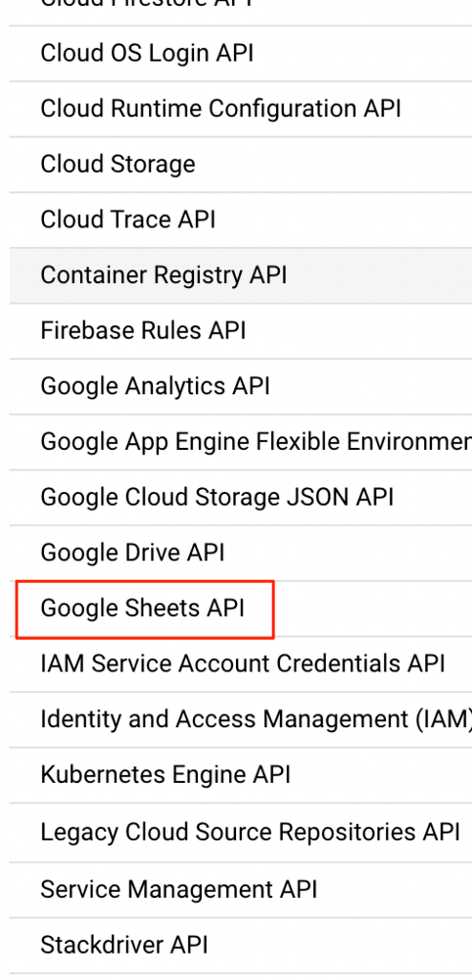This screenshot has width=472, height=980.
Task: Click Cloud Trace API in list
Action: [x=128, y=220]
